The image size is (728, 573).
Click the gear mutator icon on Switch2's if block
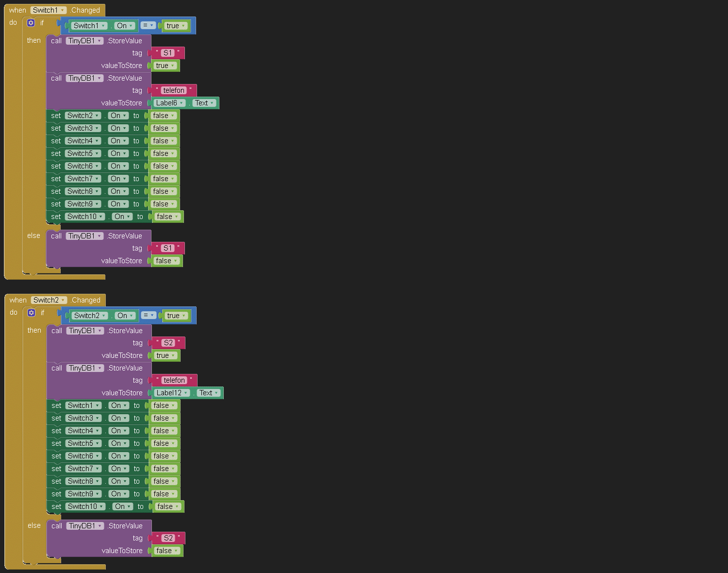[32, 313]
